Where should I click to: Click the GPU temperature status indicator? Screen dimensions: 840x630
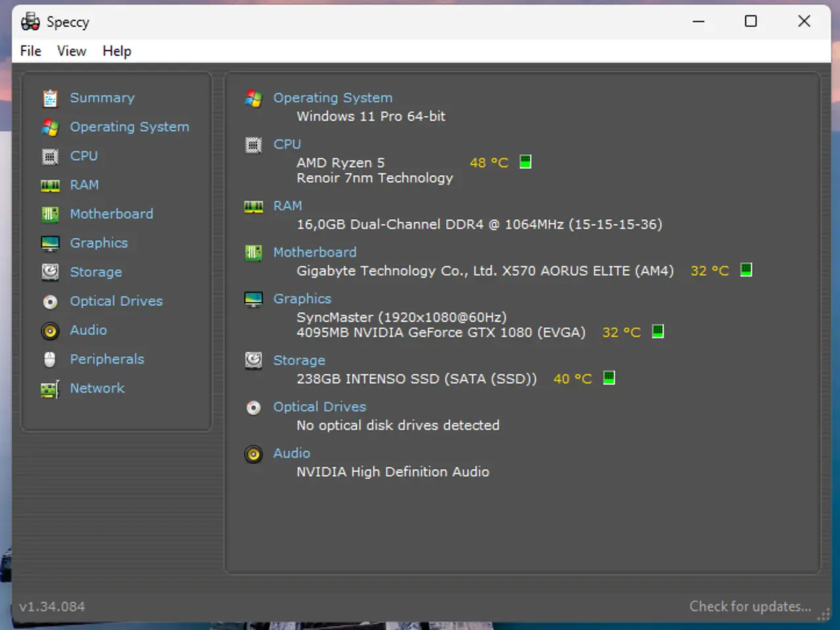pyautogui.click(x=658, y=331)
